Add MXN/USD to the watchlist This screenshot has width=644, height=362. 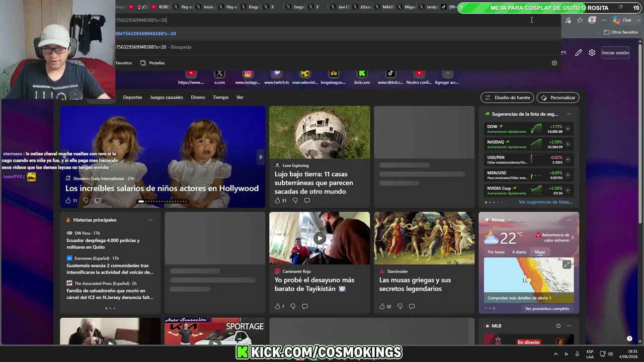click(x=568, y=175)
